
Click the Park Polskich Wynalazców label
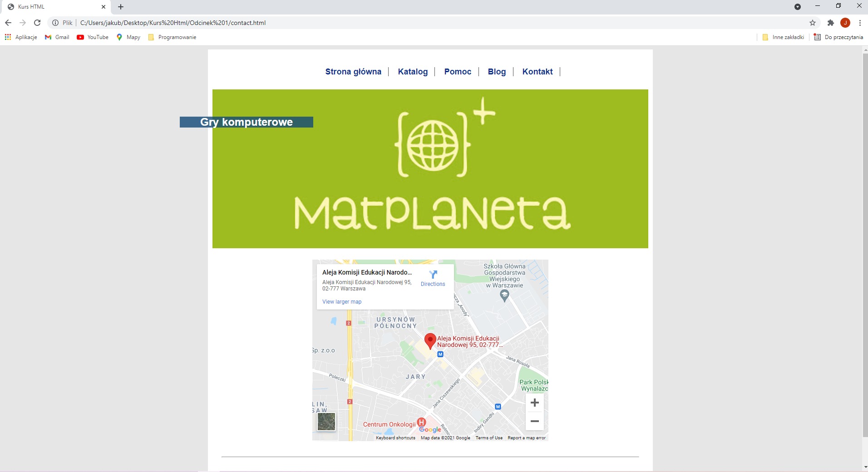534,385
